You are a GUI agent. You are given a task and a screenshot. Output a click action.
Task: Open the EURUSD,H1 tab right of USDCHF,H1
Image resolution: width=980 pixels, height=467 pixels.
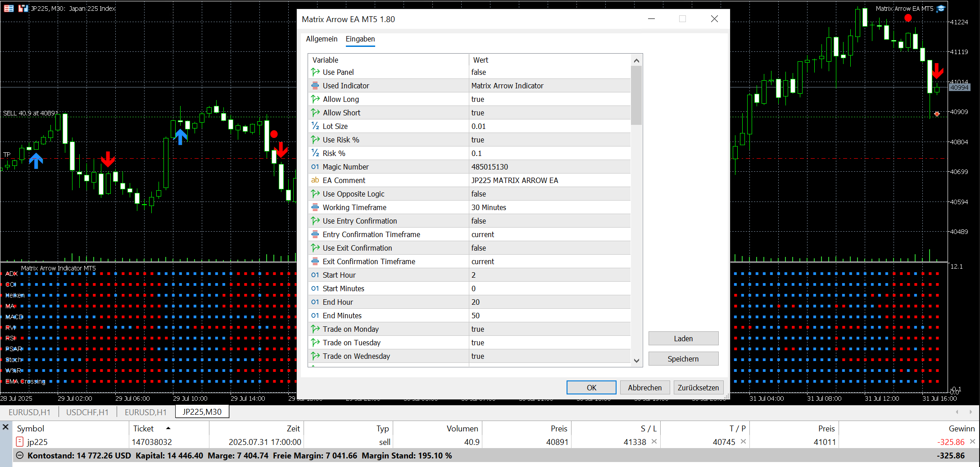click(x=145, y=412)
